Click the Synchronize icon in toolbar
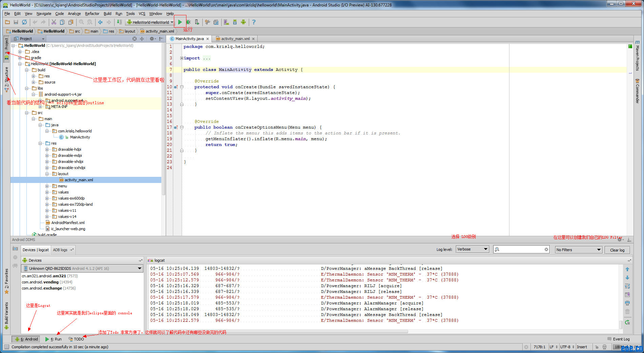Image resolution: width=644 pixels, height=353 pixels. point(24,22)
